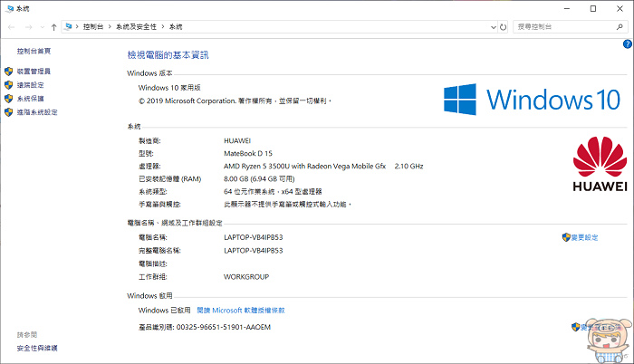
Task: Open help with blue question mark
Action: (628, 44)
